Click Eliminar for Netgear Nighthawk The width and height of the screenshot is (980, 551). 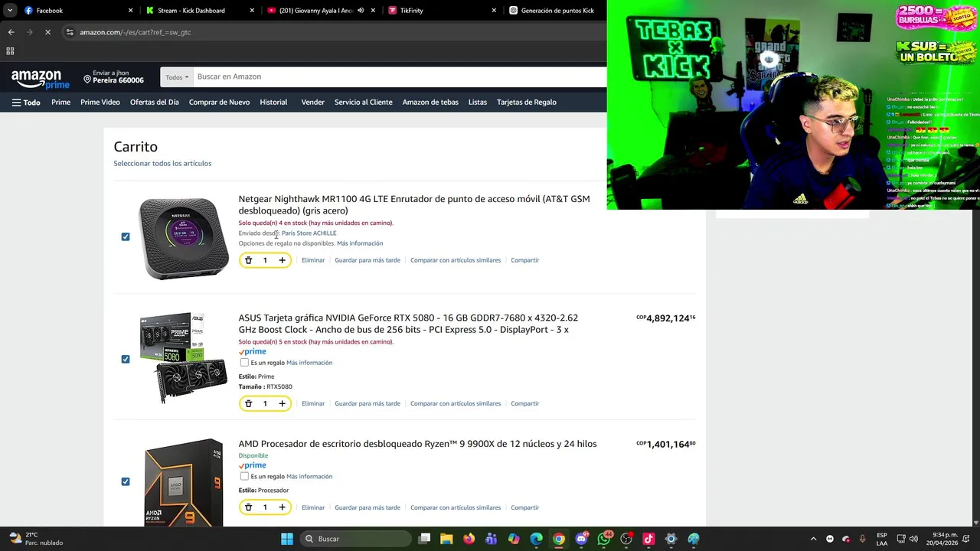point(313,260)
